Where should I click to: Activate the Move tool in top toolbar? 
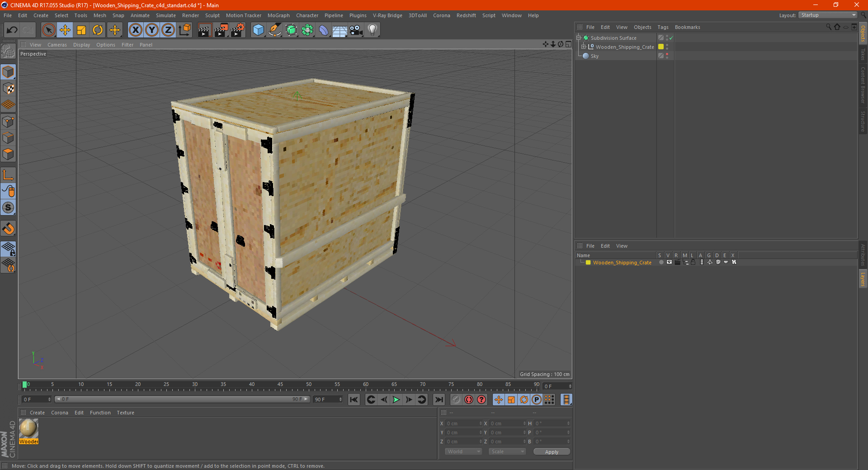click(65, 30)
